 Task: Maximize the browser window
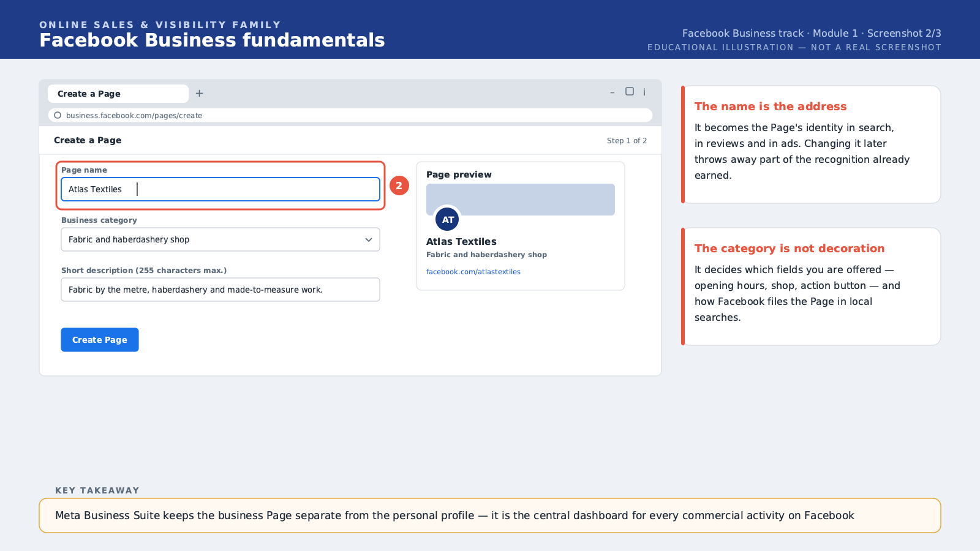[x=630, y=91]
